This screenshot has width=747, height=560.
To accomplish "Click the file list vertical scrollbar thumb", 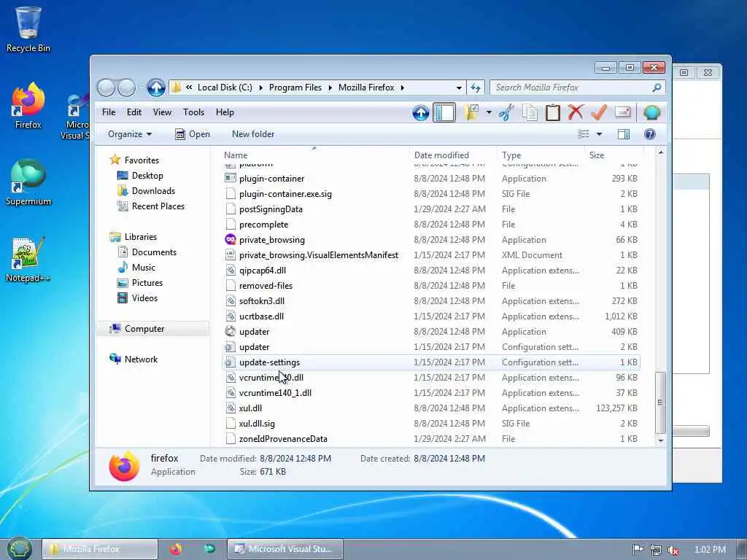I will tap(660, 402).
